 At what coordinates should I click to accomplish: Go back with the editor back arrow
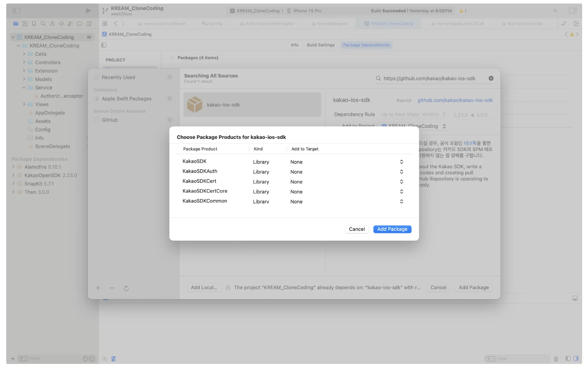pyautogui.click(x=115, y=24)
